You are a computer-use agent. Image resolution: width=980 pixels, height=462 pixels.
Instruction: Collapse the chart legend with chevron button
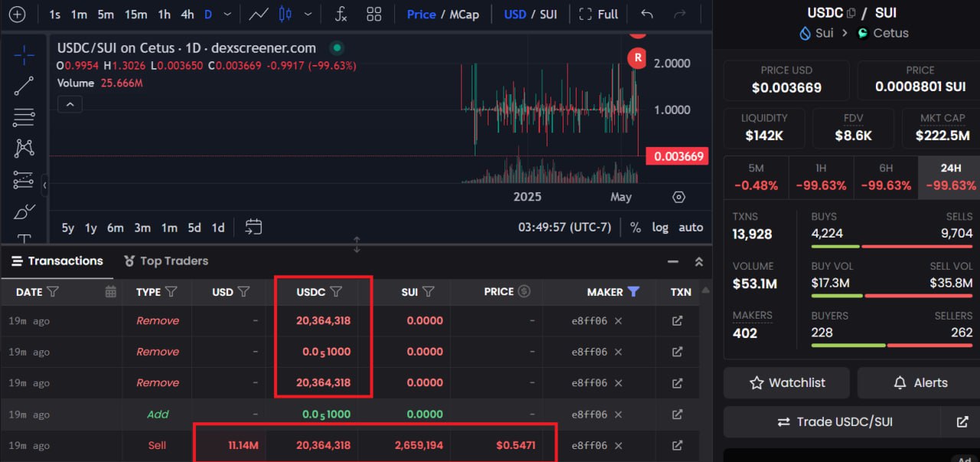pos(70,104)
